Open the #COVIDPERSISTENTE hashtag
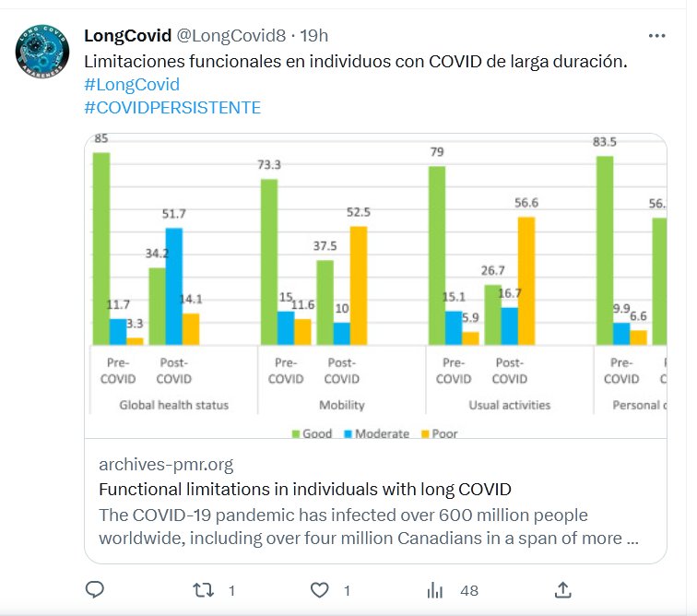This screenshot has height=616, width=697. (x=172, y=108)
